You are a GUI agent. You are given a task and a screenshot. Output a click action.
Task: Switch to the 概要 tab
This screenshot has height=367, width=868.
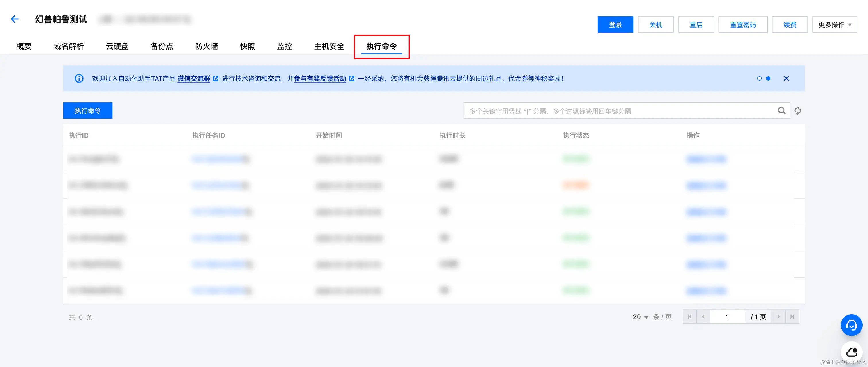pos(24,46)
